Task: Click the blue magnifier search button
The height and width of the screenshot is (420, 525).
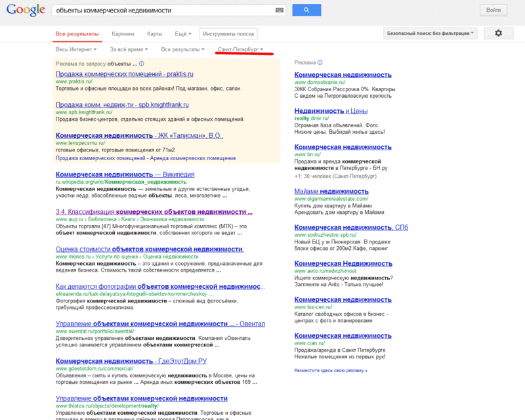Action: 306,10
